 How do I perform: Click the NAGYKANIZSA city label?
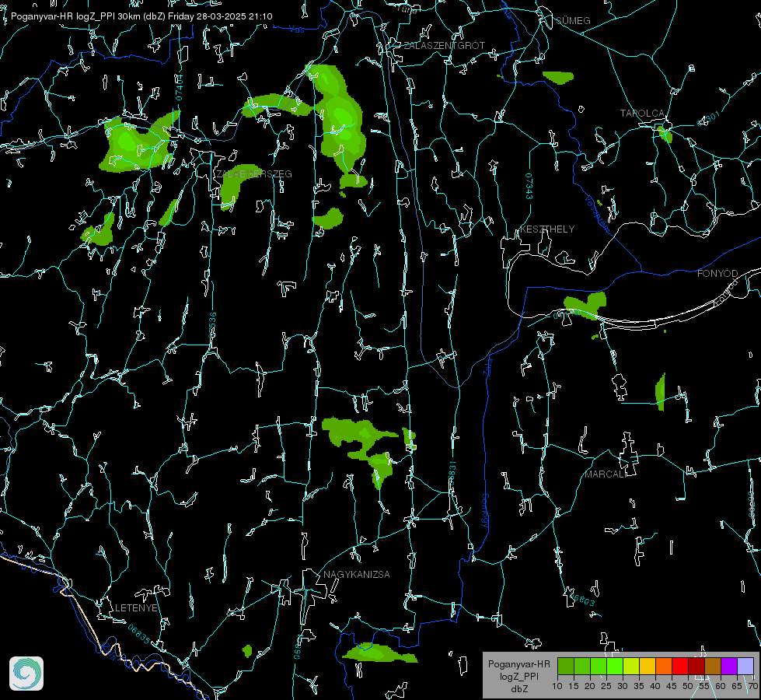[x=357, y=575]
